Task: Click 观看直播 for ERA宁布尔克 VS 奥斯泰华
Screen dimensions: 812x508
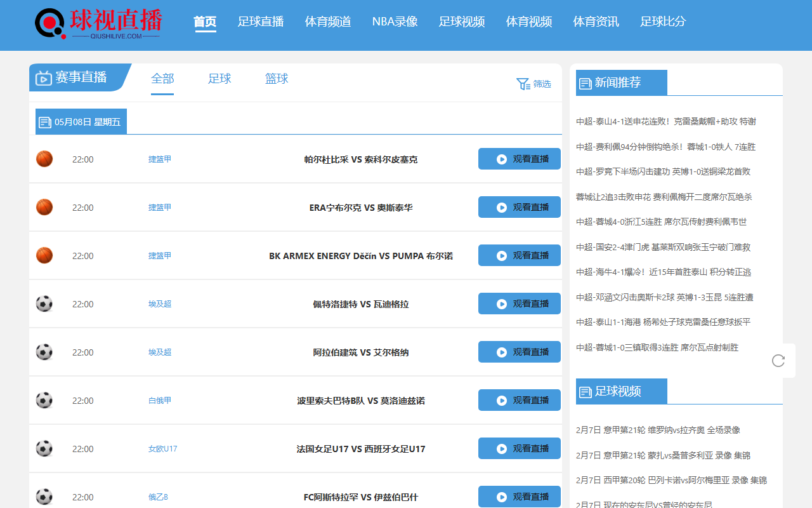Action: [520, 207]
